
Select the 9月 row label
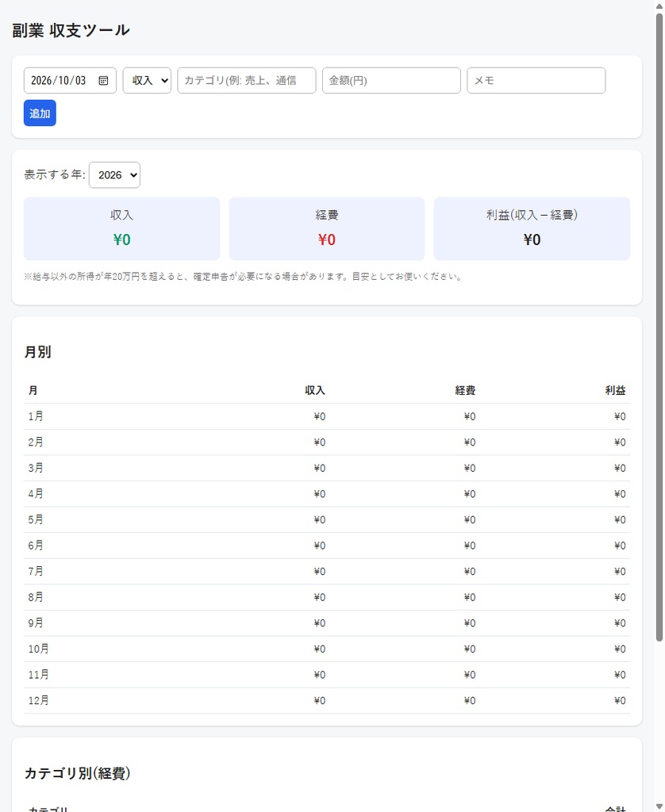coord(36,623)
